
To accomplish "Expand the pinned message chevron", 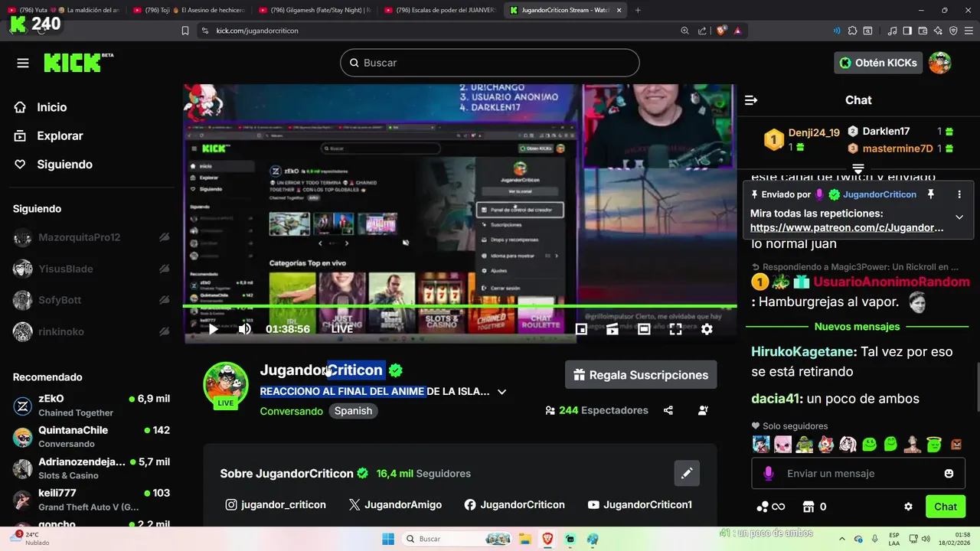I will (x=959, y=217).
